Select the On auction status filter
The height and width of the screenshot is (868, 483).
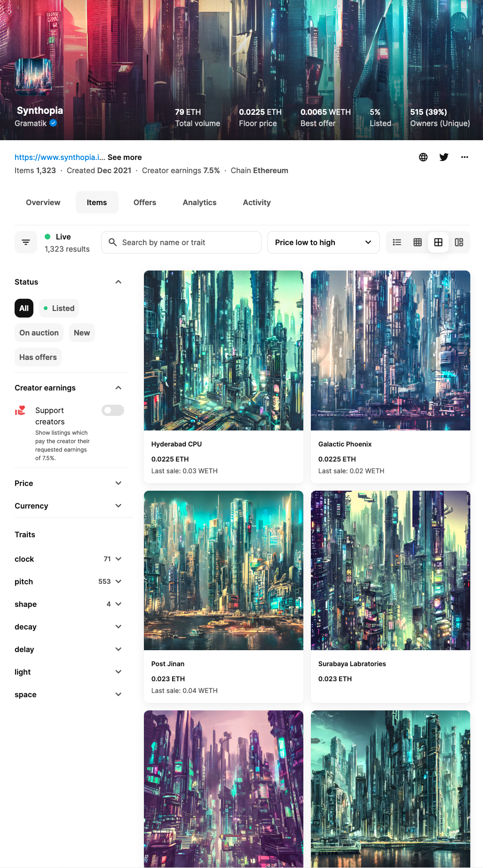pos(39,333)
